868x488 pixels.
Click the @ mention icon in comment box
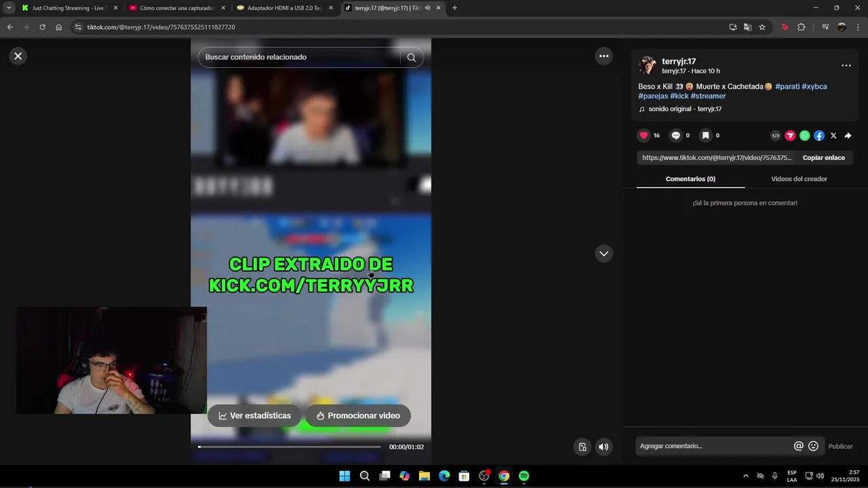(799, 446)
